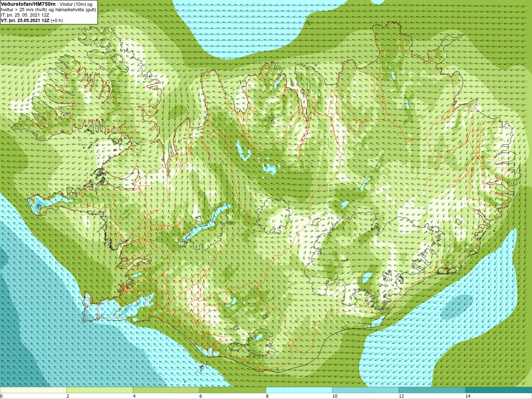Click the 'IT: þri. 25. 05. 2021 12Z' line
Screen dimensions: 532x399
tap(25, 15)
